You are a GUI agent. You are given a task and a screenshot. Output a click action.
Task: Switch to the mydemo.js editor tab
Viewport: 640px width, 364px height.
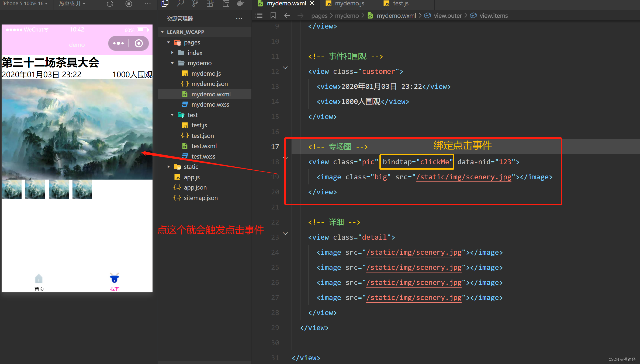pos(349,3)
